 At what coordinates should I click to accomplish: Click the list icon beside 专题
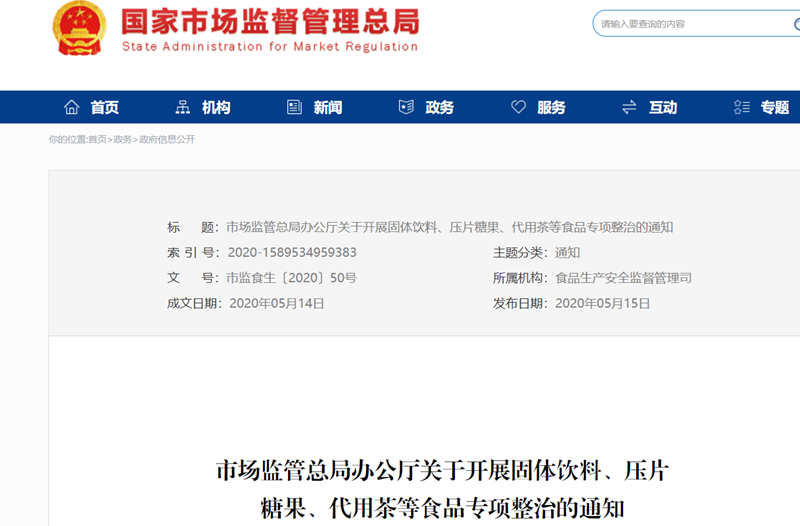742,107
